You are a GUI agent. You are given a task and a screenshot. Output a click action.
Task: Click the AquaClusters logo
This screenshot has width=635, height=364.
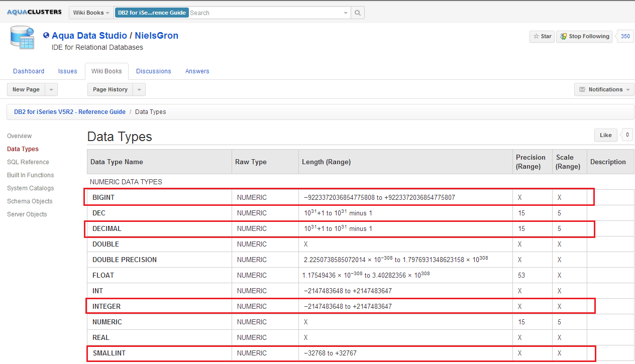[x=34, y=12]
